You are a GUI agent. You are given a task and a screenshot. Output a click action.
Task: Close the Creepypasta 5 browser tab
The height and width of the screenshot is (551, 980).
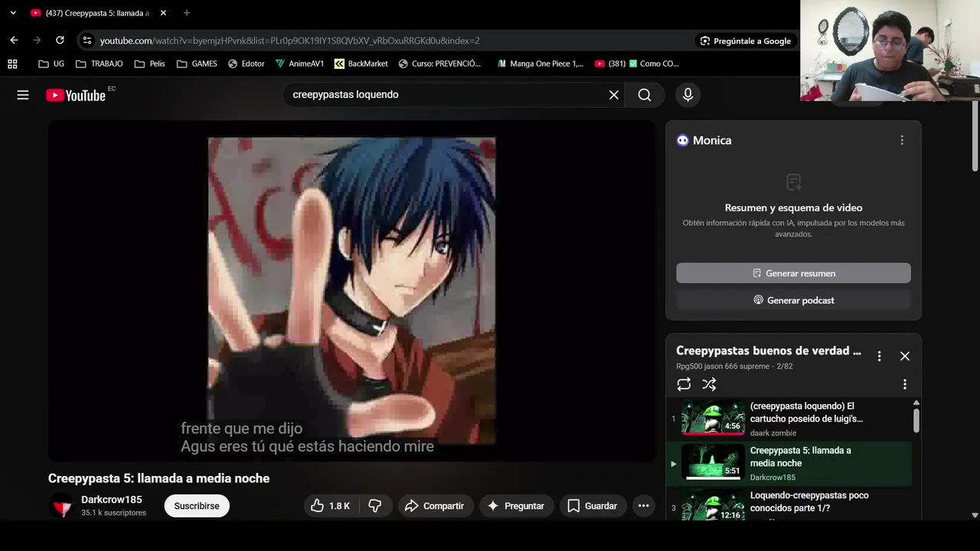click(163, 13)
